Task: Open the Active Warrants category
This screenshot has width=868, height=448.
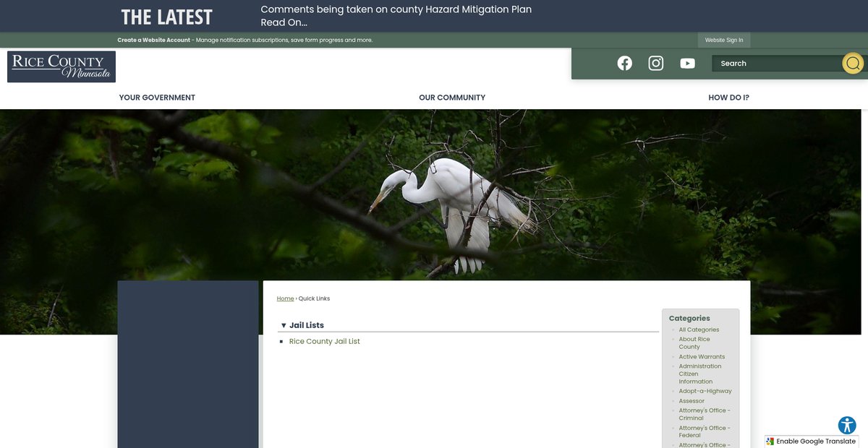Action: pos(702,357)
